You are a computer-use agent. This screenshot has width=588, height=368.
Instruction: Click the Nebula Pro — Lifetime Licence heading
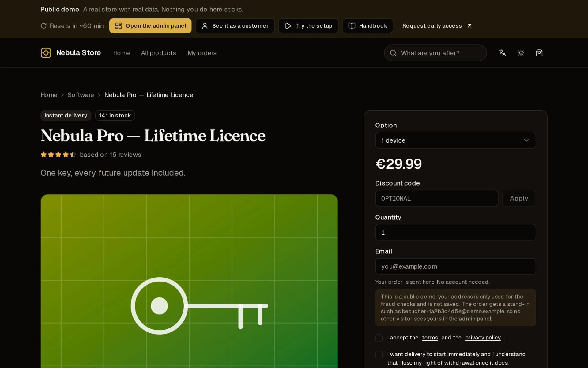[153, 136]
